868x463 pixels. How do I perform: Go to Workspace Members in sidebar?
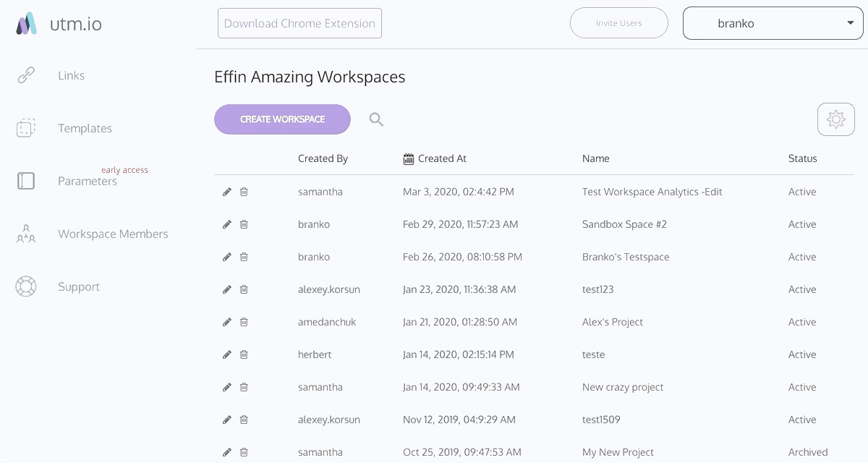point(113,234)
